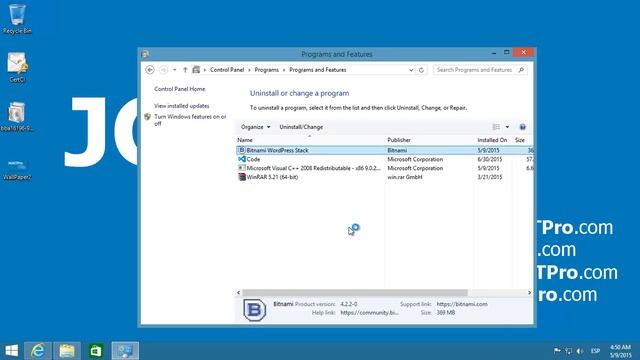Click the WinRAR row icon

pos(242,177)
